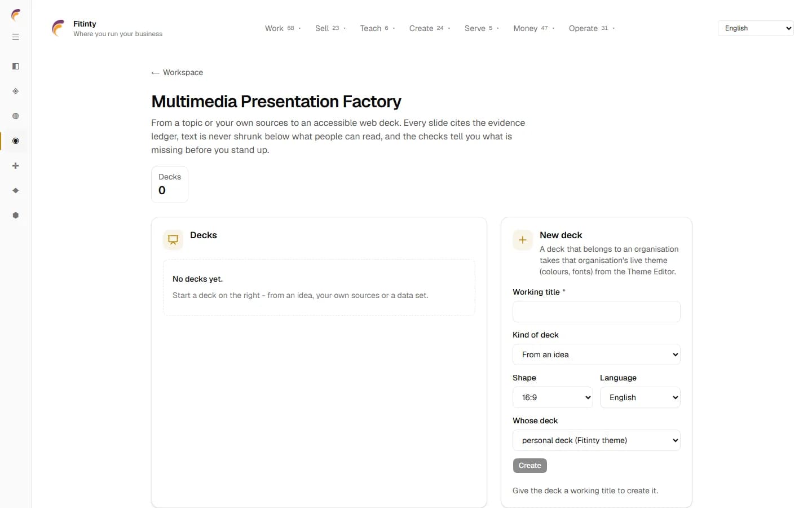Click the "Multimedia Presentation Factory" heading
Screen dimensions: 812x508
click(x=276, y=102)
